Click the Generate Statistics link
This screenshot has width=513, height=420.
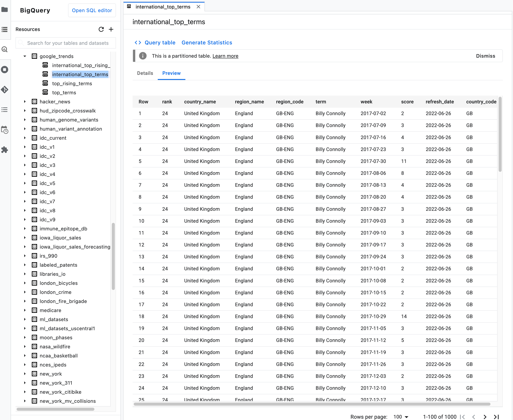point(207,43)
